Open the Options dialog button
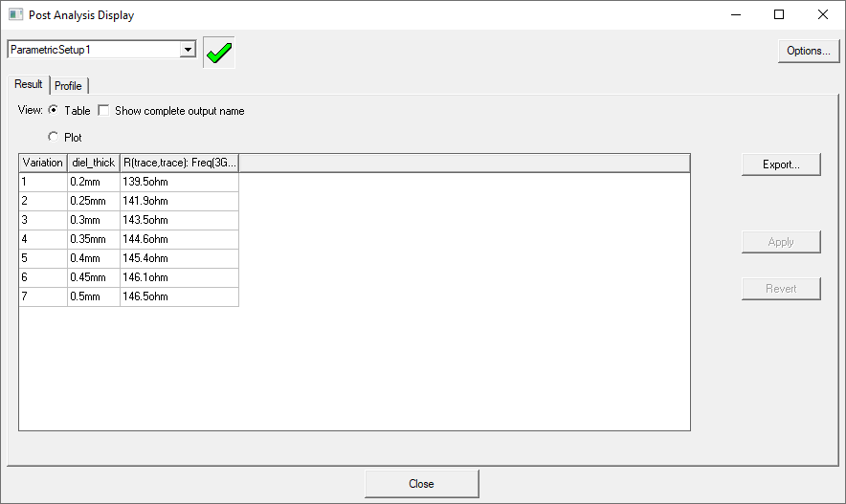 coord(809,51)
